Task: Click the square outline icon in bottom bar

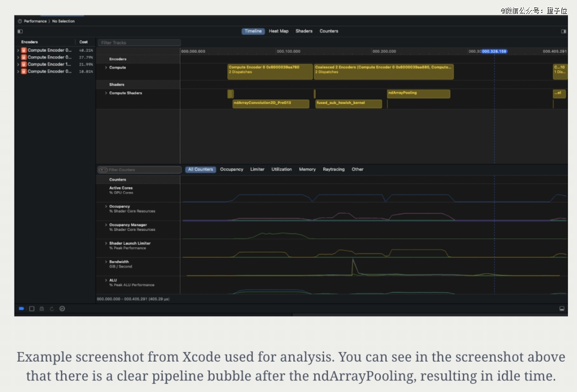Action: (x=32, y=309)
